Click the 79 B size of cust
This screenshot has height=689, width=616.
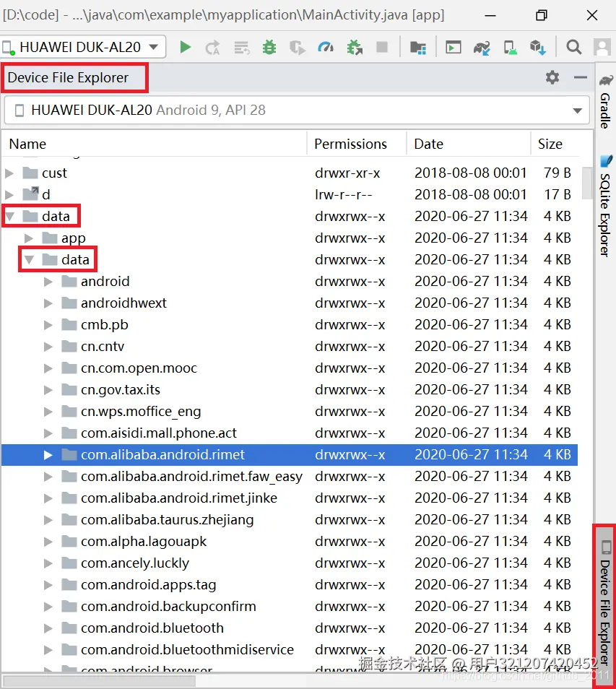pos(557,173)
